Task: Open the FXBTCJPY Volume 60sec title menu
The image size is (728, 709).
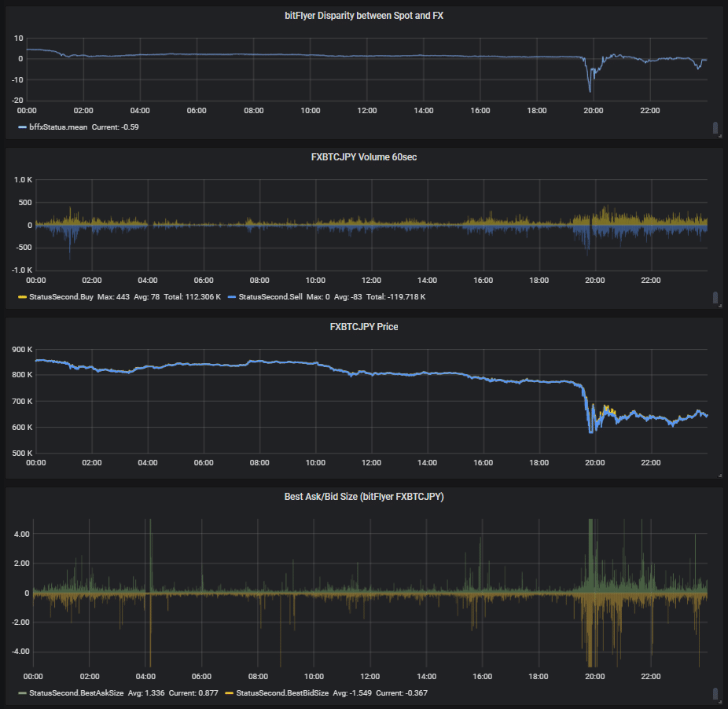Action: pyautogui.click(x=363, y=157)
